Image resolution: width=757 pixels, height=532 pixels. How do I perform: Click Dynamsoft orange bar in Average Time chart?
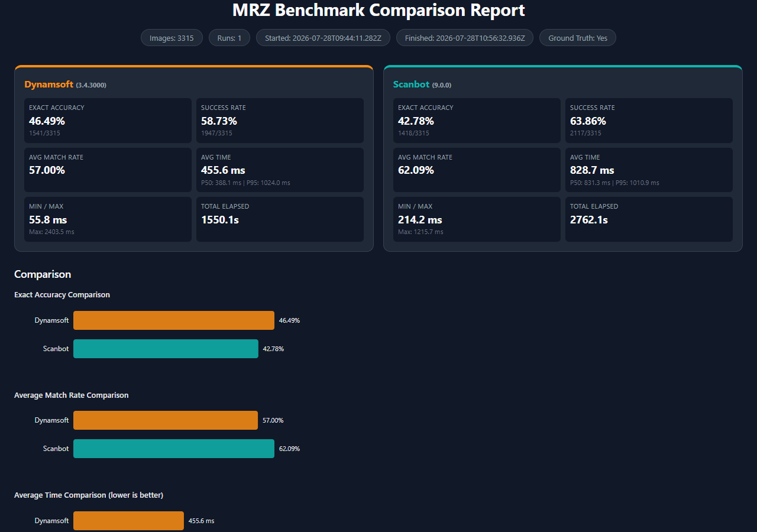128,521
